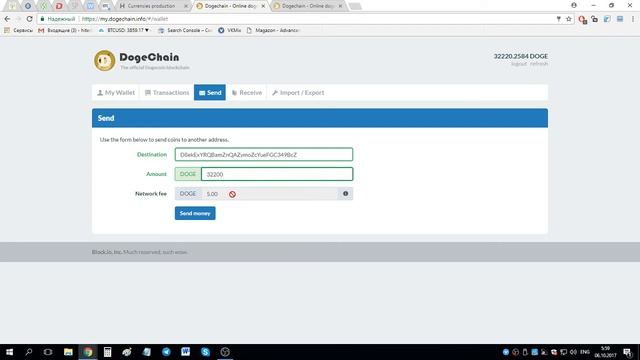
Task: Switch to the Transactions tab
Action: (x=167, y=93)
